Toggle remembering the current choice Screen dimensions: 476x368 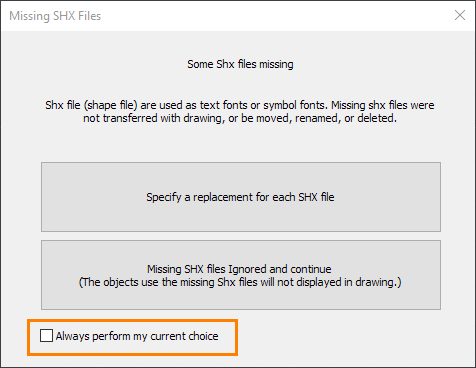coord(46,336)
